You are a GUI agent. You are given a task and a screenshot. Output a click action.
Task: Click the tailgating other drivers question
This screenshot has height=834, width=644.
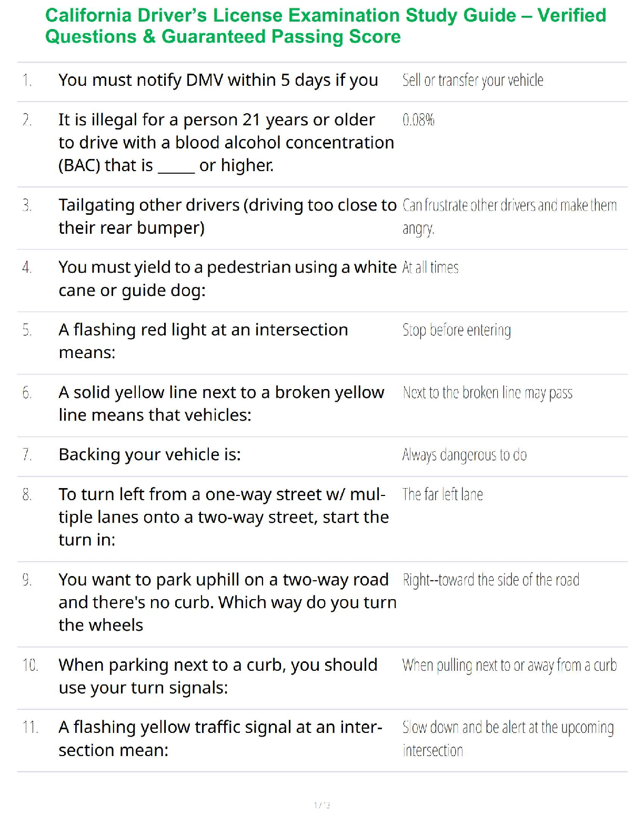coord(227,216)
